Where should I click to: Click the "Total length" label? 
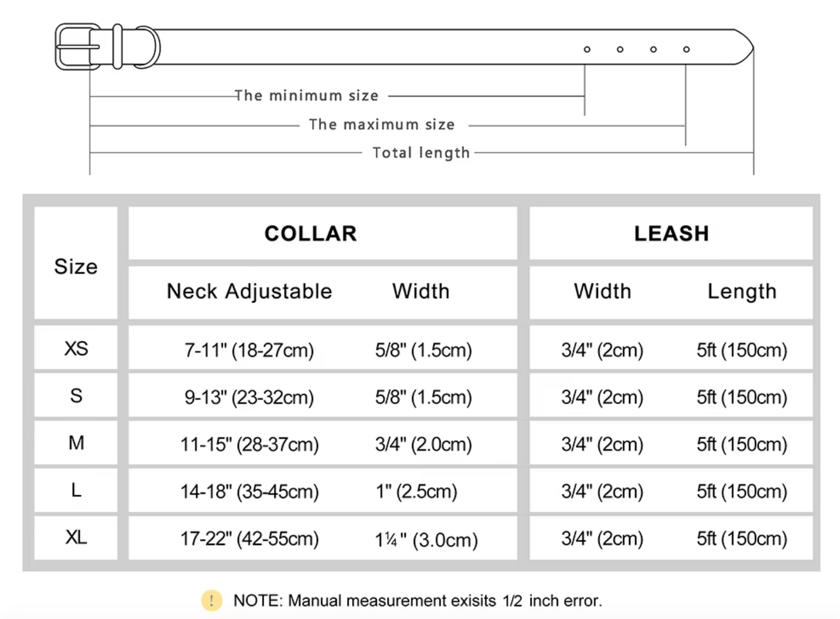coord(421,153)
